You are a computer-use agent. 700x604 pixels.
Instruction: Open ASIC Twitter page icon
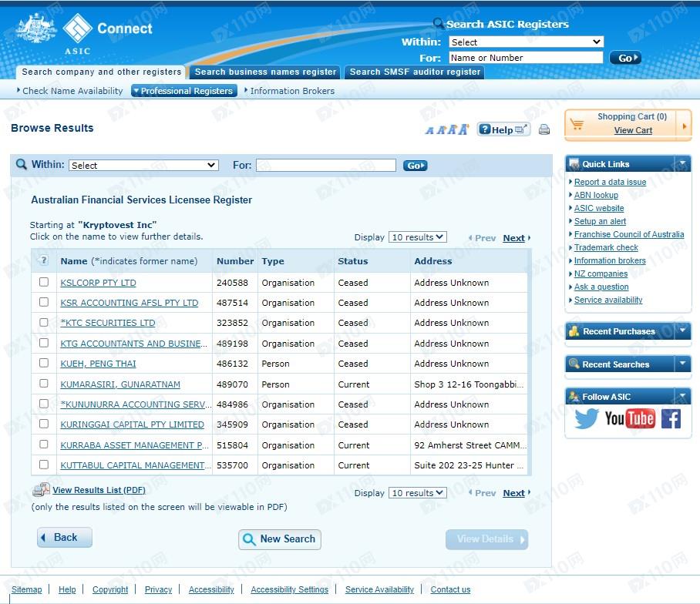pyautogui.click(x=587, y=418)
